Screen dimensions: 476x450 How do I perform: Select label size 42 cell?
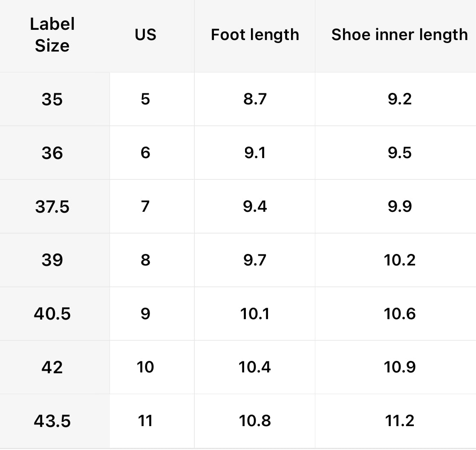point(52,367)
